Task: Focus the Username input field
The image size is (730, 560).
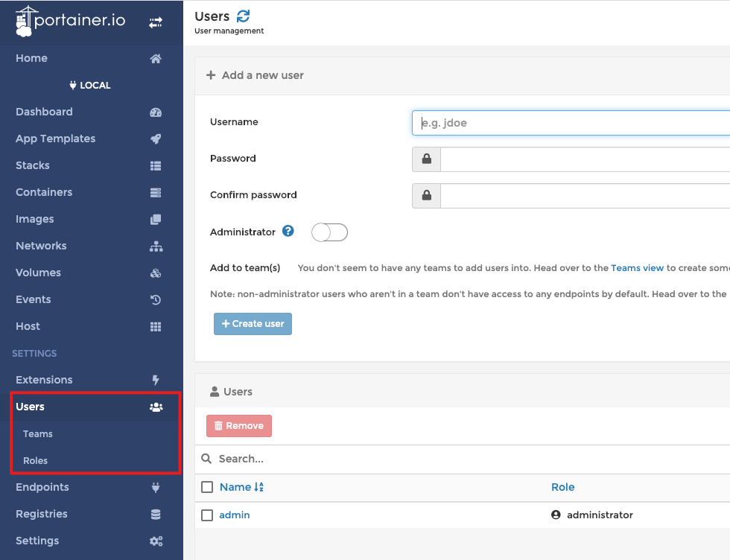Action: (x=571, y=123)
